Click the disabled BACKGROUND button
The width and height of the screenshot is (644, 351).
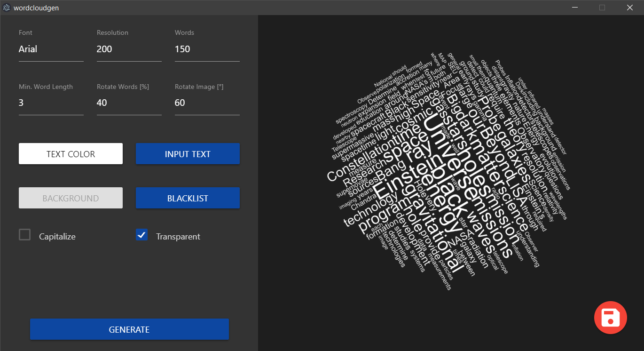coord(71,198)
